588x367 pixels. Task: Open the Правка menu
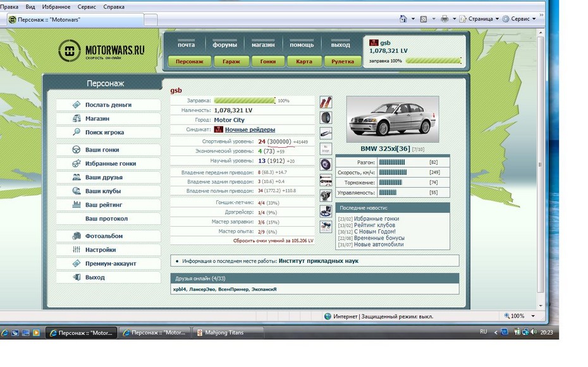[9, 7]
